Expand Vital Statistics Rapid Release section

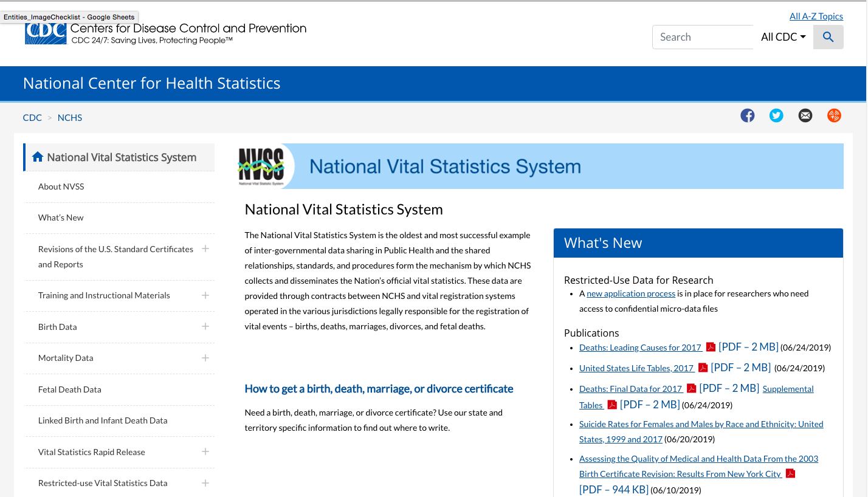coord(205,451)
